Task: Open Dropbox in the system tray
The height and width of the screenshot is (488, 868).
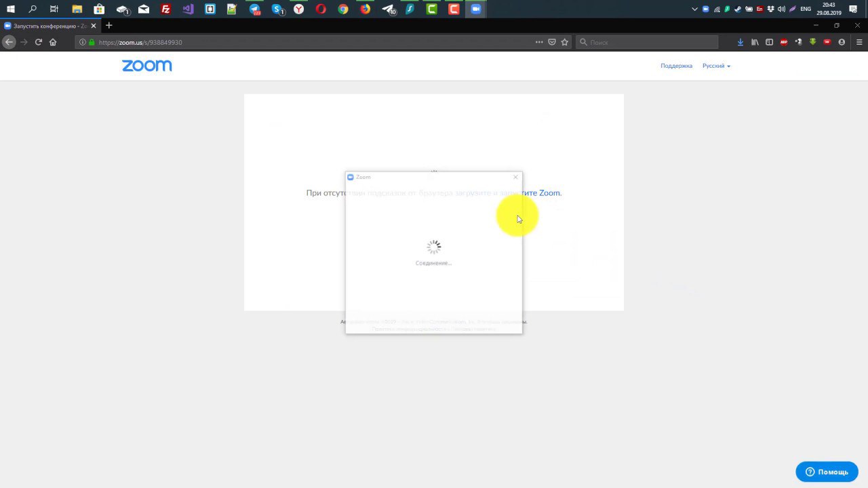Action: click(x=770, y=9)
